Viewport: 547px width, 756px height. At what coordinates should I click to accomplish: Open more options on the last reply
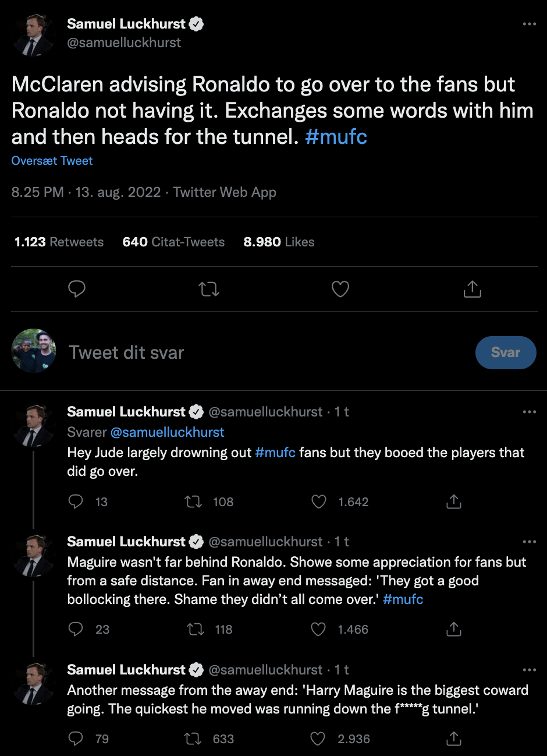point(529,670)
